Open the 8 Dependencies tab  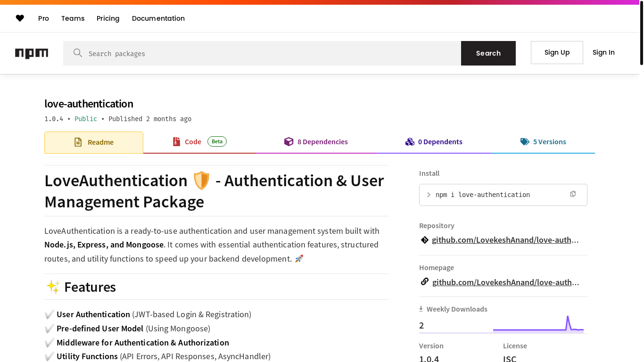[316, 142]
